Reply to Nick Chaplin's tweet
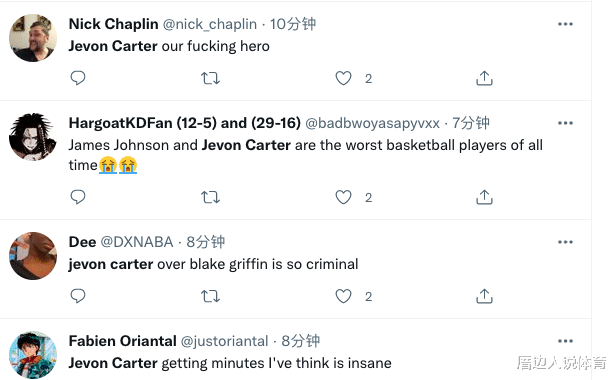 point(78,78)
